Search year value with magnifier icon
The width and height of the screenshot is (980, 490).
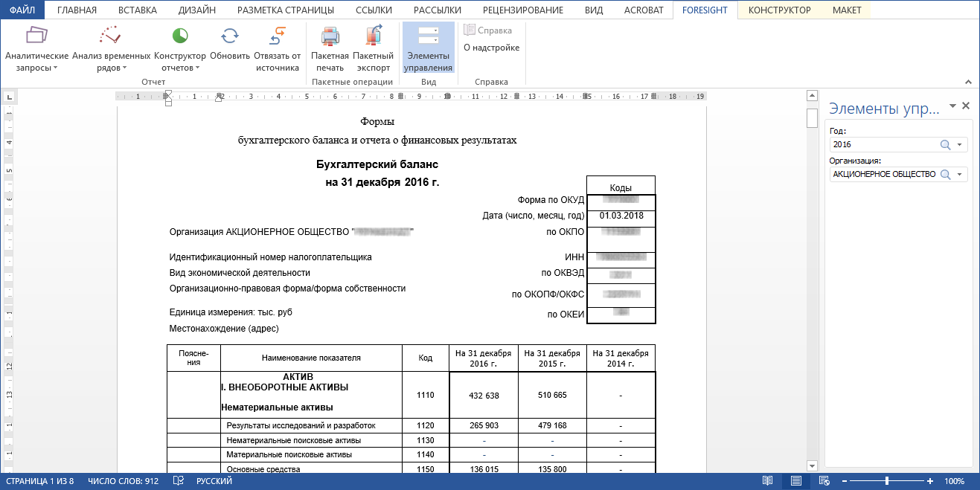(x=945, y=145)
